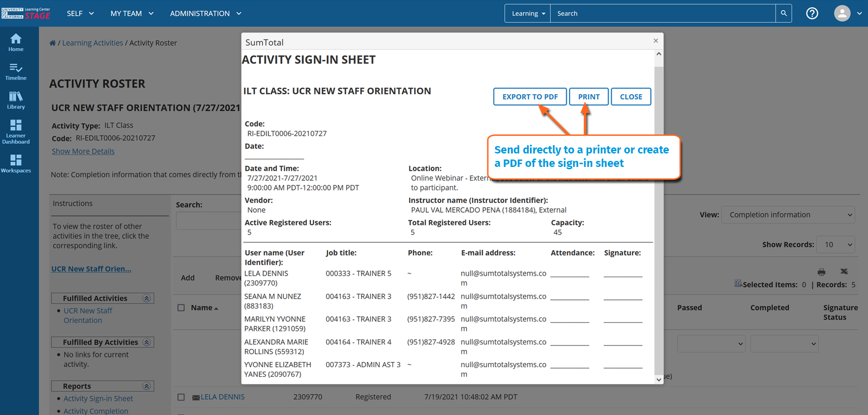
Task: Open the SELF menu
Action: coord(80,13)
